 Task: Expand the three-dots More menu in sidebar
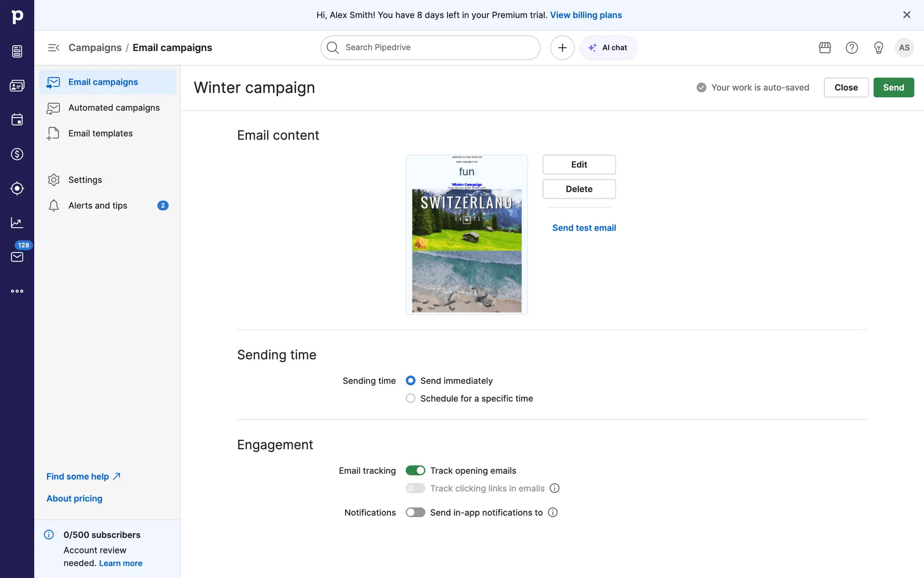17,291
